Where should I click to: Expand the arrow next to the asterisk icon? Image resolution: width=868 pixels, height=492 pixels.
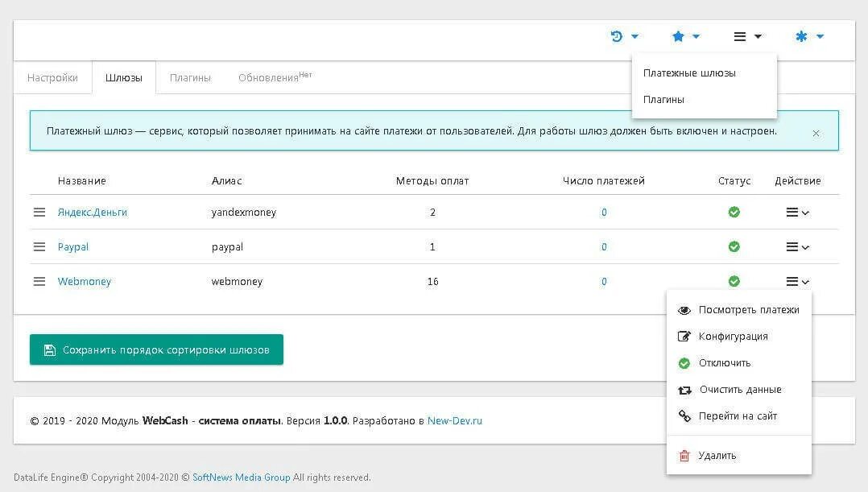coord(820,36)
